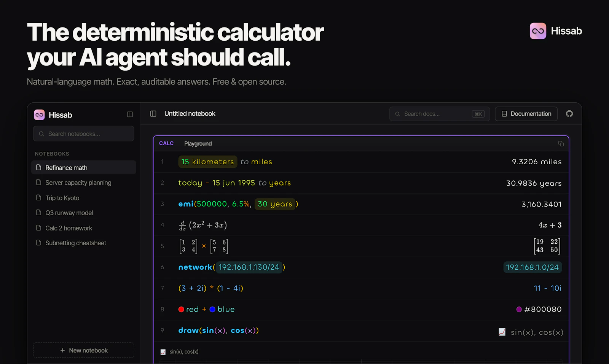Select the Playground tab label
This screenshot has width=609, height=364.
[x=198, y=143]
